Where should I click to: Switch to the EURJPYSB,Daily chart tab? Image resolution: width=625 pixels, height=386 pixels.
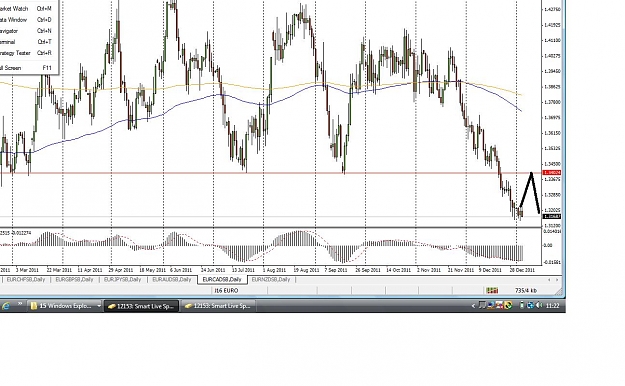(x=122, y=280)
